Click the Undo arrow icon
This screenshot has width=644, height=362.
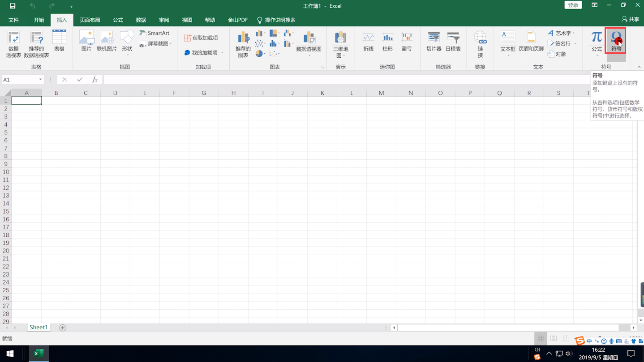pyautogui.click(x=32, y=6)
